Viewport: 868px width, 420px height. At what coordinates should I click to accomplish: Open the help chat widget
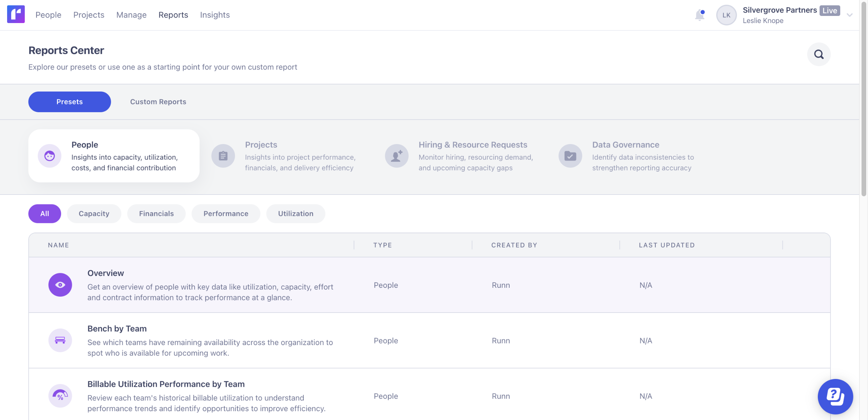(835, 396)
